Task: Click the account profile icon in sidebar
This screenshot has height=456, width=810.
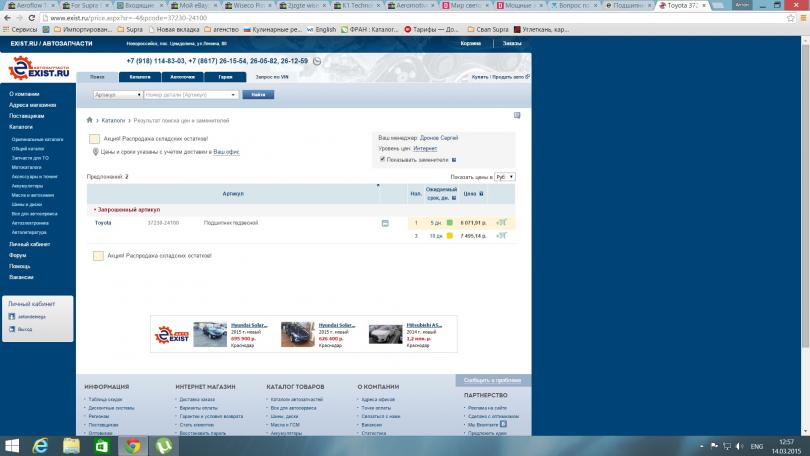Action: coord(12,317)
